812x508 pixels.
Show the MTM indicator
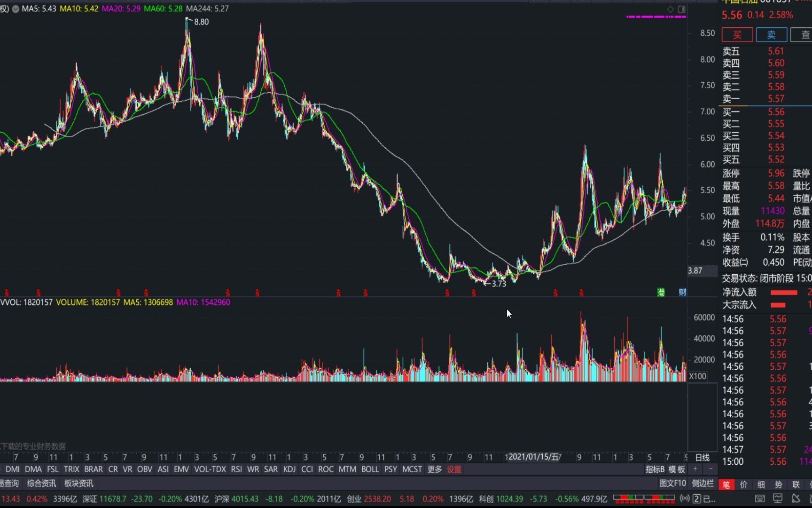tap(347, 469)
